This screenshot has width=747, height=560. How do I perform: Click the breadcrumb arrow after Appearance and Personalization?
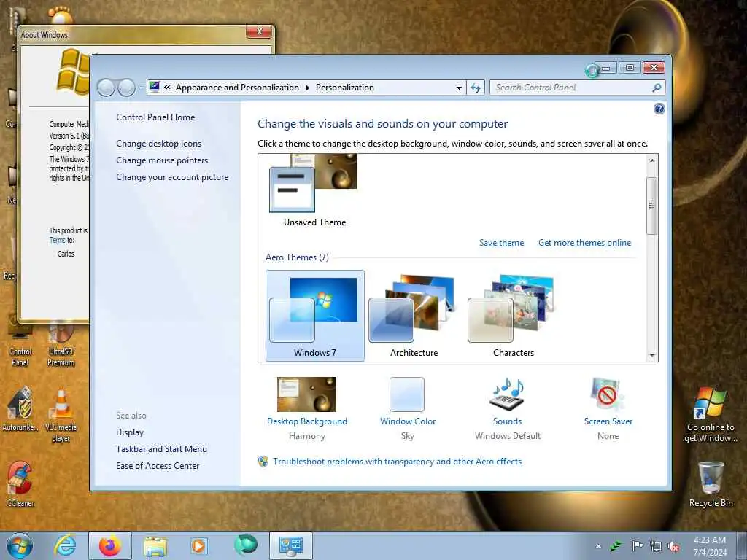pyautogui.click(x=307, y=87)
